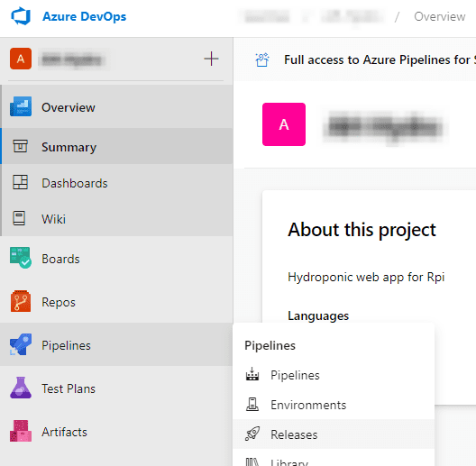This screenshot has height=466, width=476.
Task: Click the Library books icon
Action: [x=252, y=461]
